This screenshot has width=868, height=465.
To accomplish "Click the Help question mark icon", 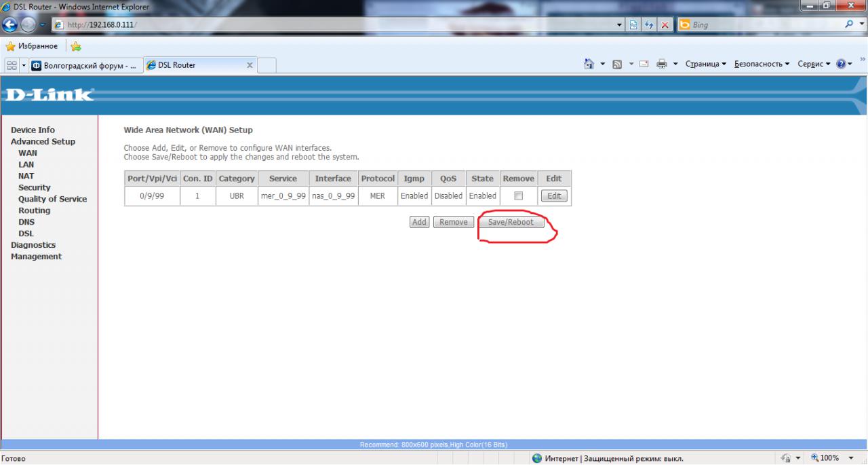I will click(842, 64).
